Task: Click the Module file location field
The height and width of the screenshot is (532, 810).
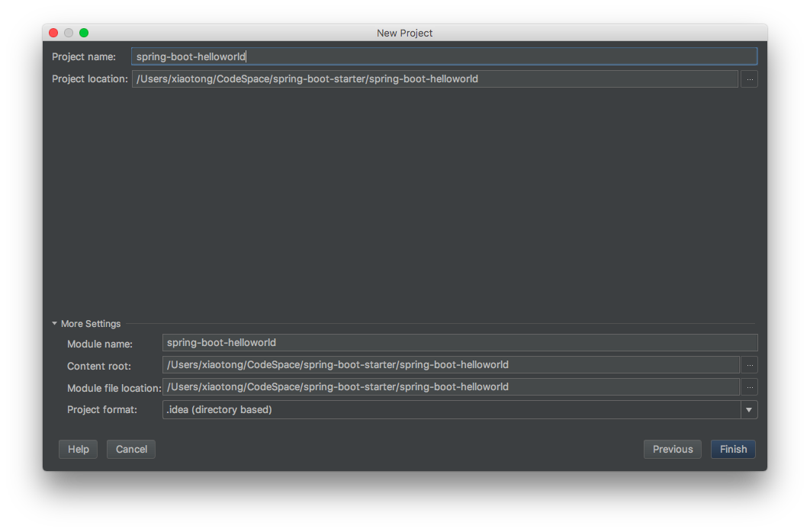Action: click(x=451, y=387)
